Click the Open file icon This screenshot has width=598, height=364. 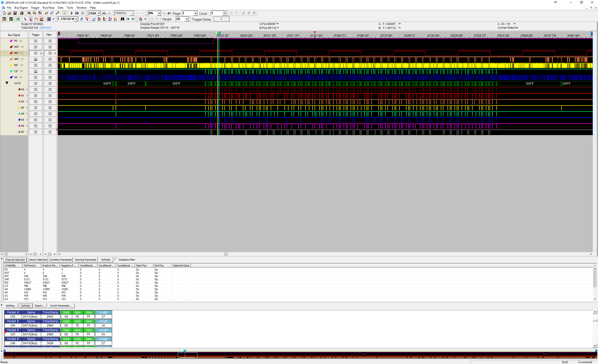(x=10, y=13)
